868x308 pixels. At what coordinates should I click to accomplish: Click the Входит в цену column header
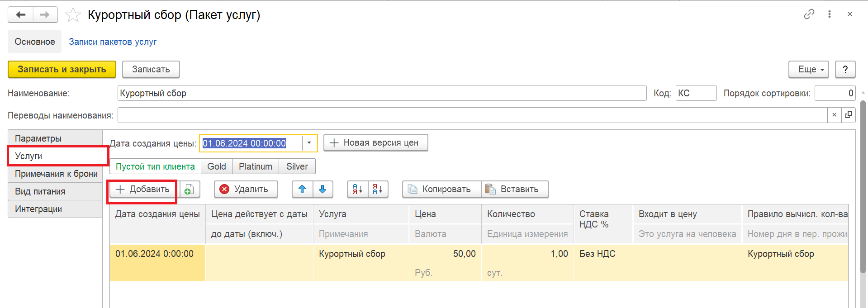pos(687,214)
